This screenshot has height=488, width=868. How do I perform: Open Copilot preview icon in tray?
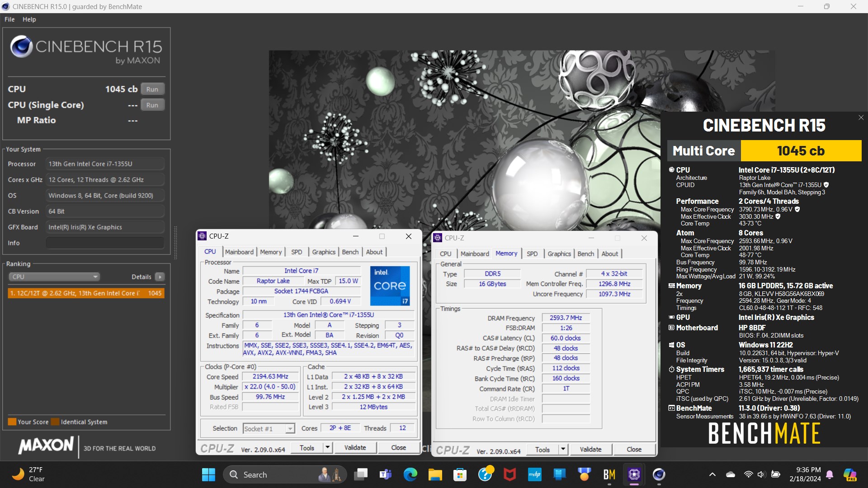tap(850, 474)
